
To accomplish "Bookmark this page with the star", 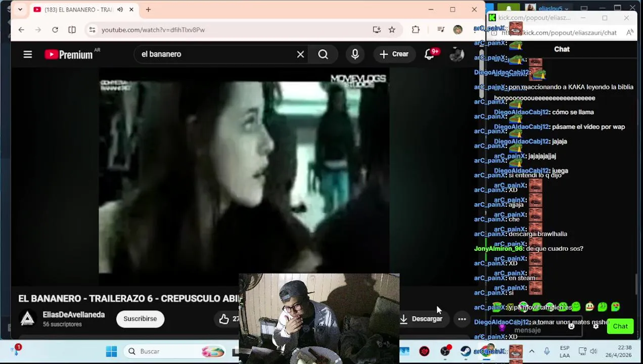I will [x=392, y=30].
